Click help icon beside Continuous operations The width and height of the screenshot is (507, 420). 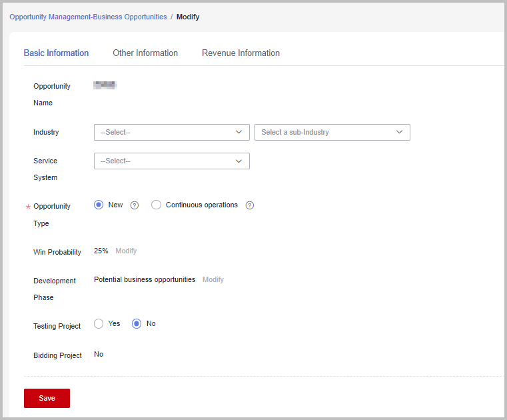pyautogui.click(x=250, y=205)
